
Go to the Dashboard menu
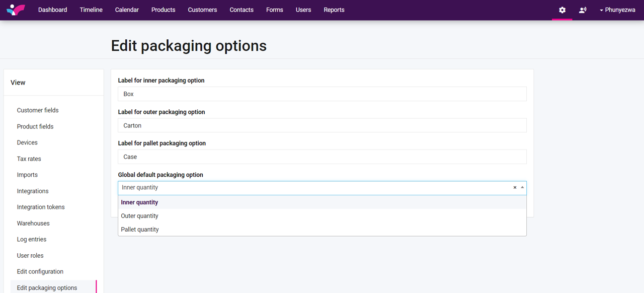pyautogui.click(x=52, y=10)
